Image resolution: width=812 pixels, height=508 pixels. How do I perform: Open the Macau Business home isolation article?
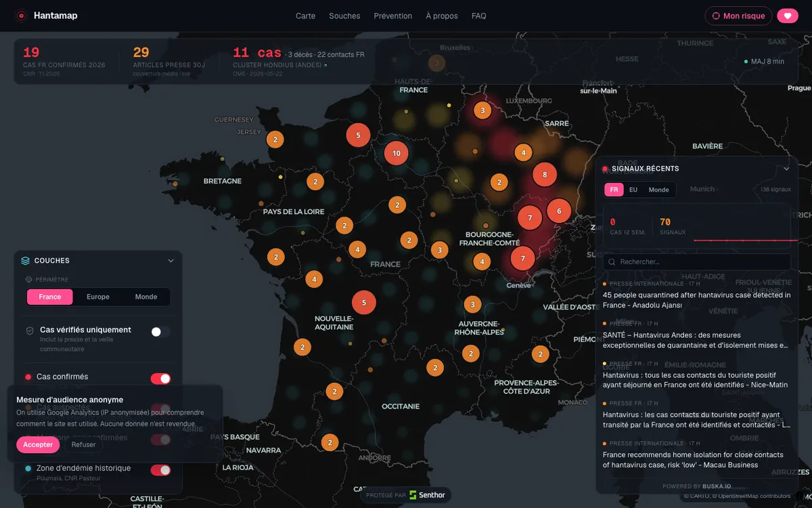click(x=697, y=455)
